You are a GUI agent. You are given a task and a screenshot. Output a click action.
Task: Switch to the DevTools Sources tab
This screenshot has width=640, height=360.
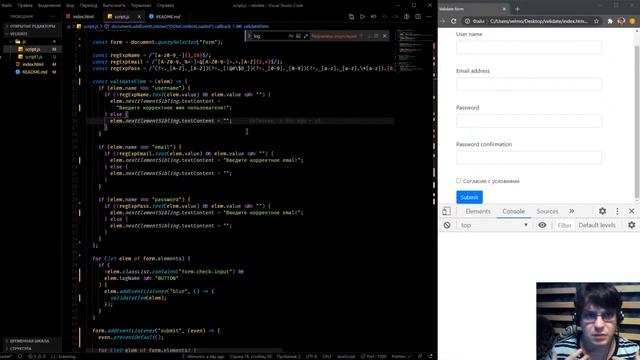[x=547, y=211]
